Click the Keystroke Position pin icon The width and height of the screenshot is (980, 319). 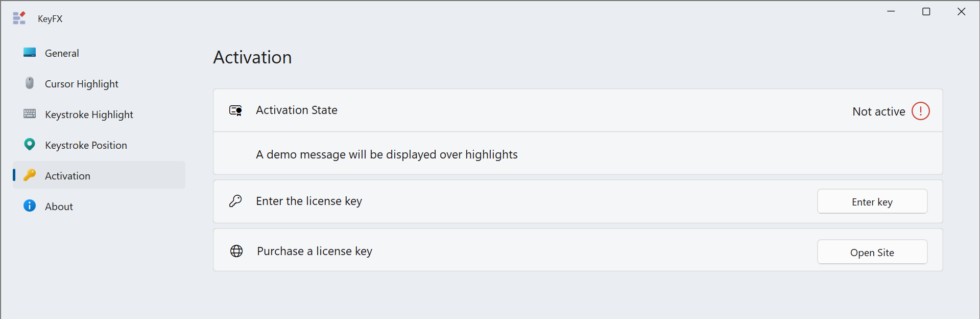tap(30, 145)
